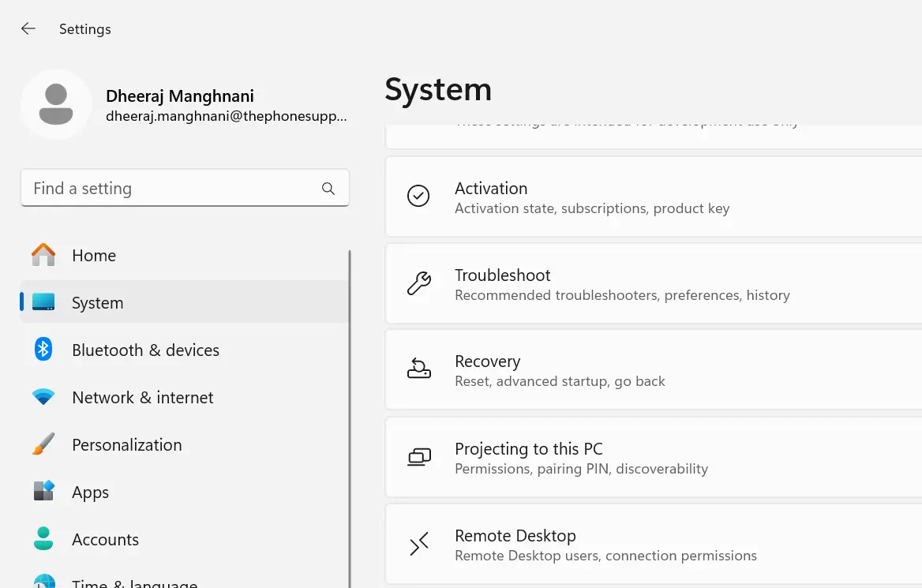Click the Network Wi-Fi icon

click(43, 397)
